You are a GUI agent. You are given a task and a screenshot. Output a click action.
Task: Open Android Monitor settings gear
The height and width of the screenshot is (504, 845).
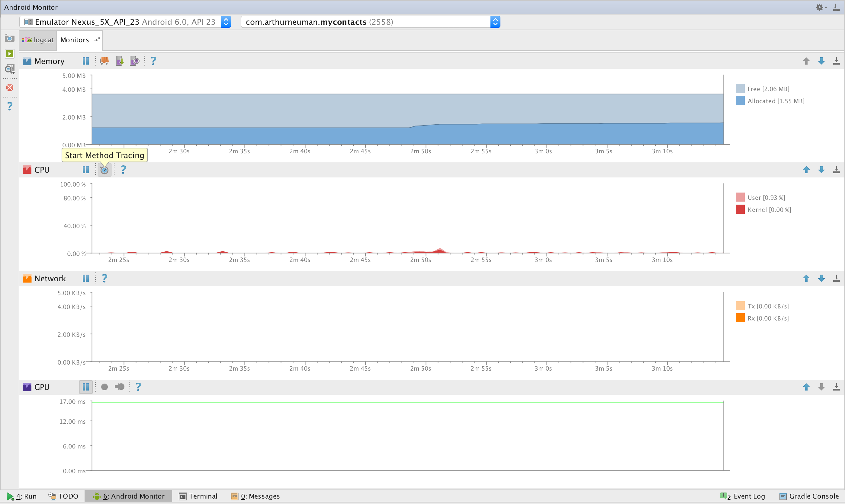tap(821, 7)
